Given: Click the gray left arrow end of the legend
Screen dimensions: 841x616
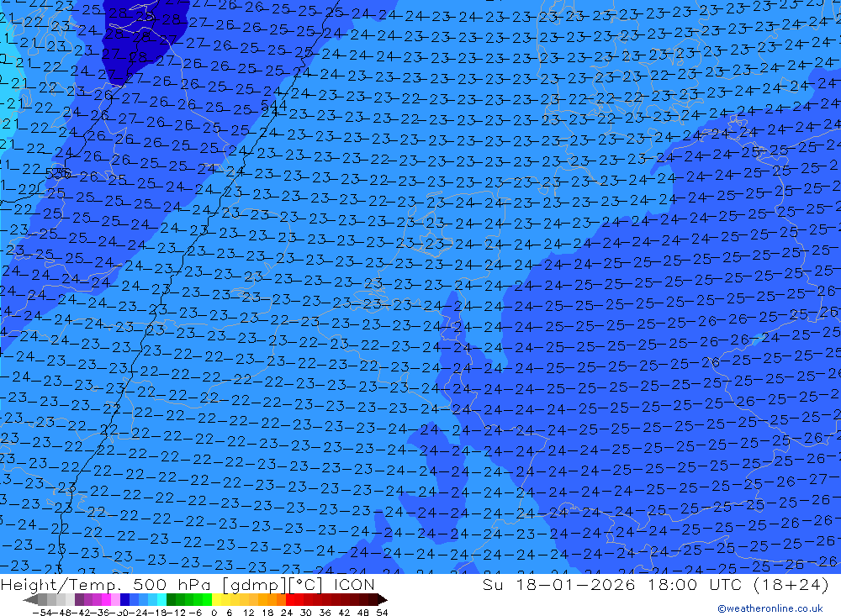Looking at the screenshot, I should [x=30, y=599].
